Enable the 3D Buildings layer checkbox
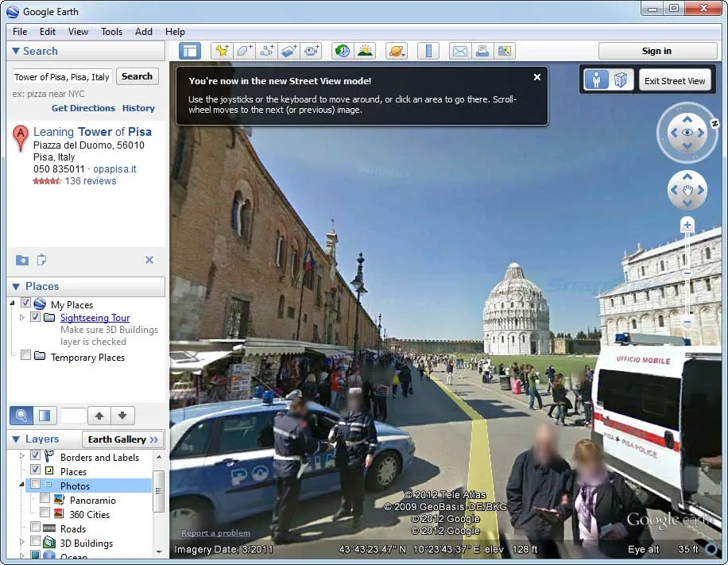This screenshot has width=728, height=565. pos(35,541)
